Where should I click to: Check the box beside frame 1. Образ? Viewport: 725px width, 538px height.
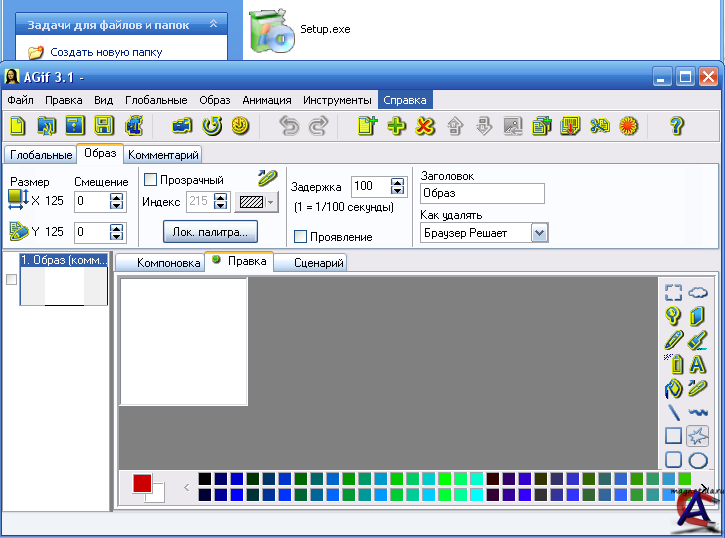12,280
